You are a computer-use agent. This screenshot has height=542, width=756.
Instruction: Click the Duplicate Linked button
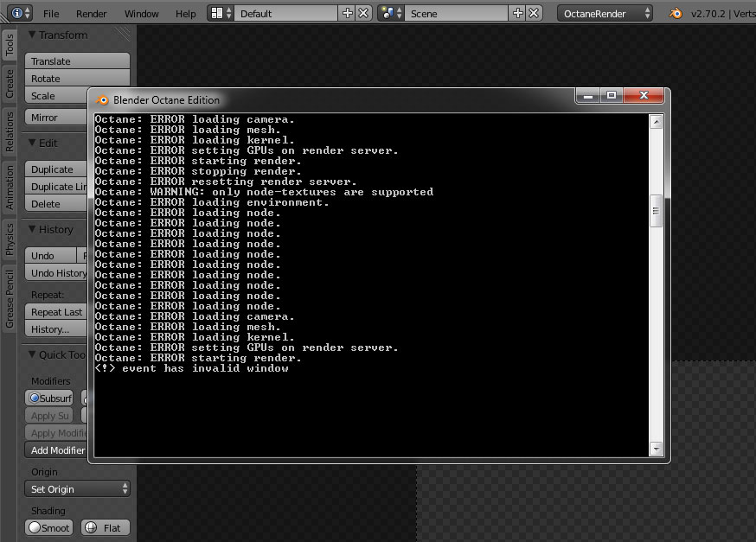pos(56,187)
